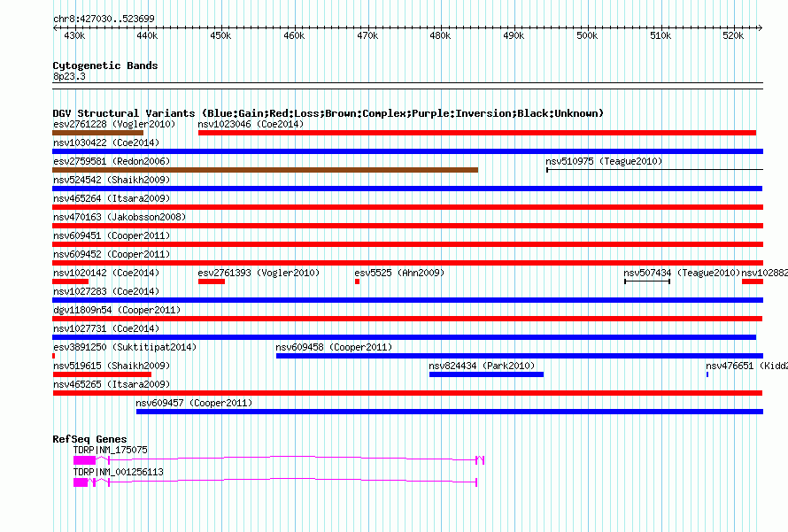The width and height of the screenshot is (788, 532).
Task: Click the 8p23.3 band label
Action: [x=69, y=76]
